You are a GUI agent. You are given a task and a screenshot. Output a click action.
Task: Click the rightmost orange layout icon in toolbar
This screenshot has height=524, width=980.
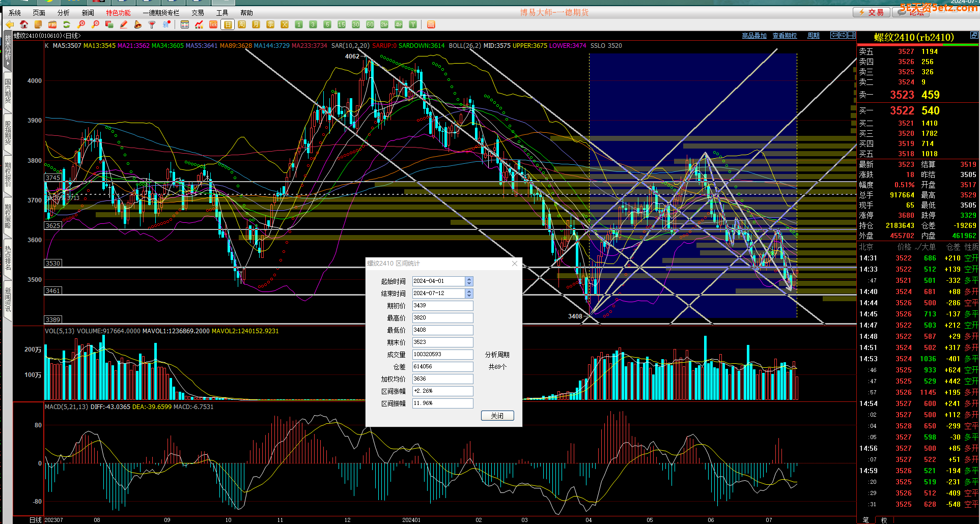pyautogui.click(x=431, y=24)
